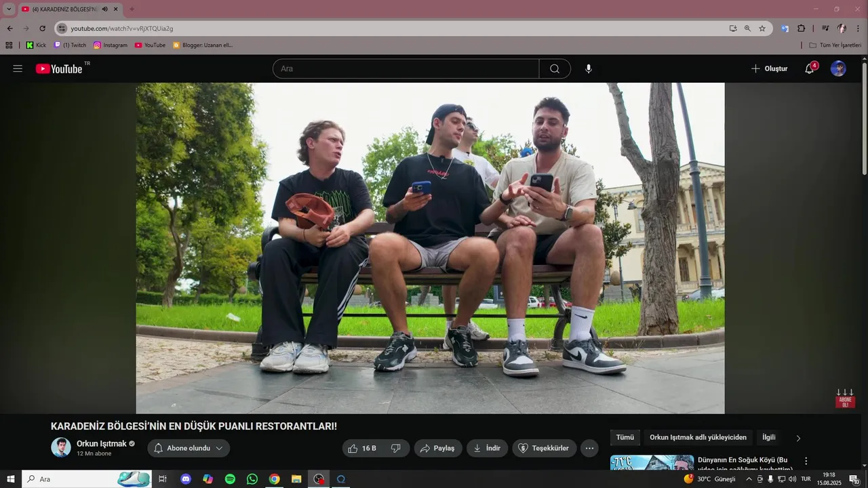Show next filter chips with arrow
Viewport: 868px width, 488px height.
[798, 438]
